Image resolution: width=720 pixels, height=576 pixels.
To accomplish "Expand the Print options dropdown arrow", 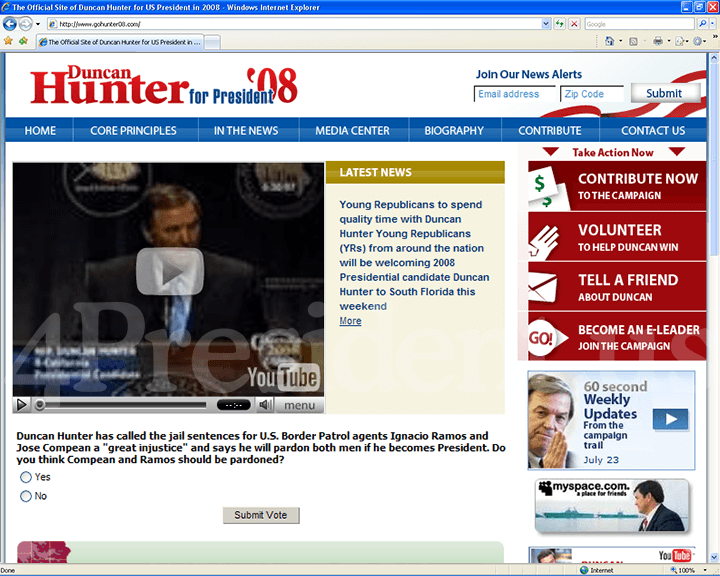I will click(669, 41).
